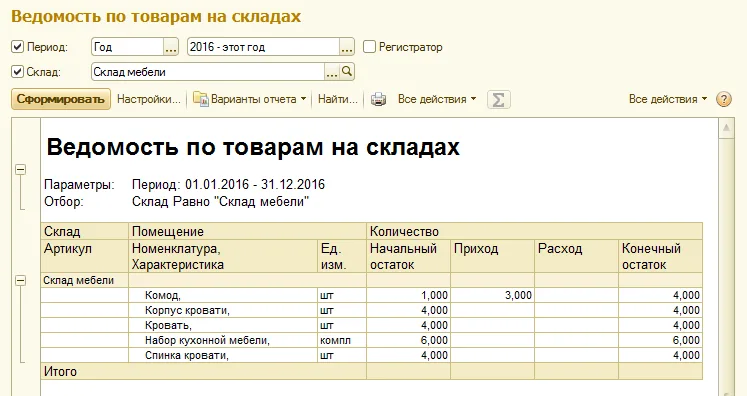This screenshot has width=747, height=396.
Task: Open help with the question mark icon
Action: click(724, 99)
